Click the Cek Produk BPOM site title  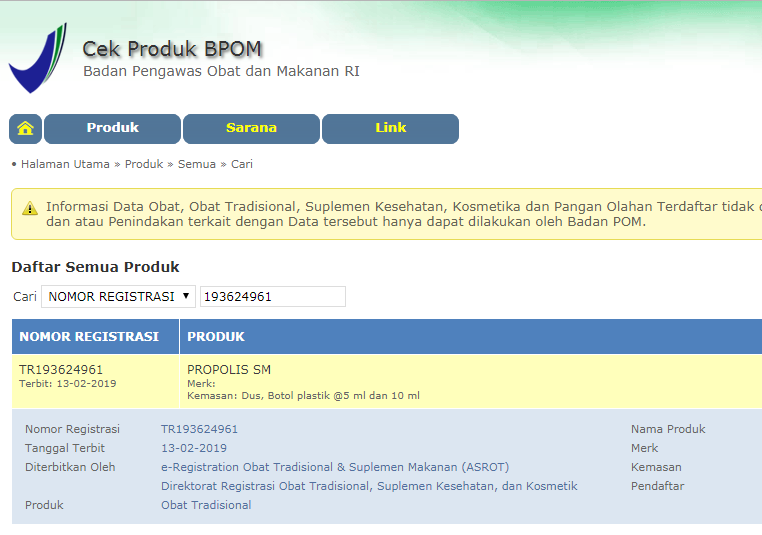point(172,49)
